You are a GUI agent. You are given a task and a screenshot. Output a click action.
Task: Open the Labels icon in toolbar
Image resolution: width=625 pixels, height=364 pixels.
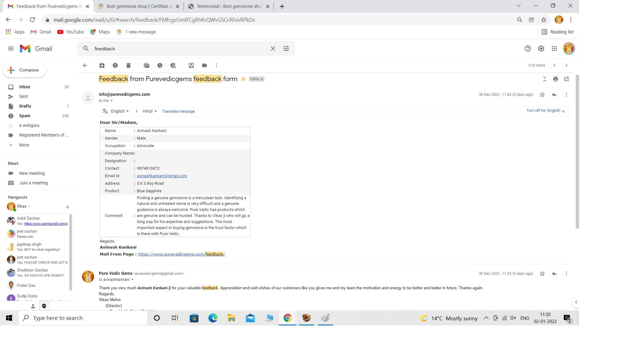click(205, 65)
